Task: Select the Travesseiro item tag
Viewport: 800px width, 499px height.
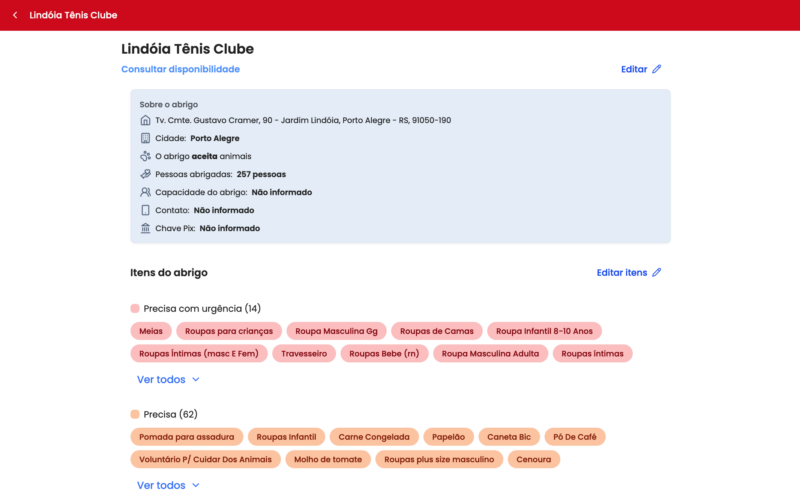Action: [304, 353]
